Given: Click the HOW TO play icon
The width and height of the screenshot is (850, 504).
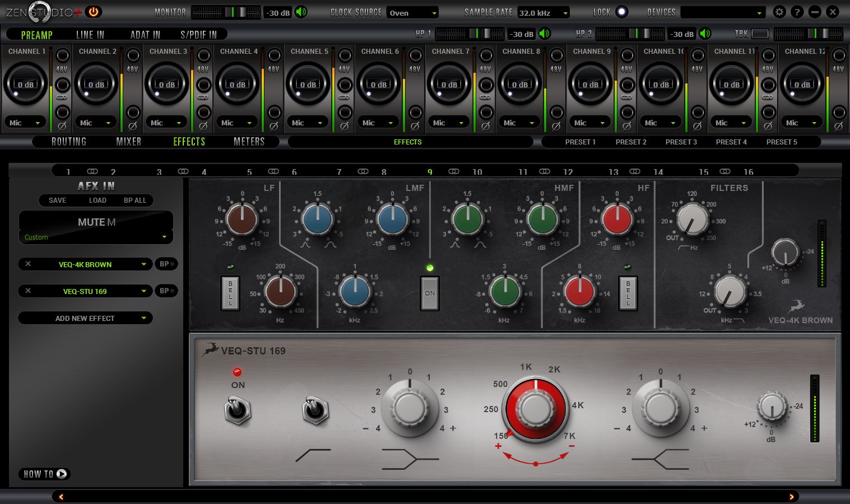Looking at the screenshot, I should pos(62,474).
